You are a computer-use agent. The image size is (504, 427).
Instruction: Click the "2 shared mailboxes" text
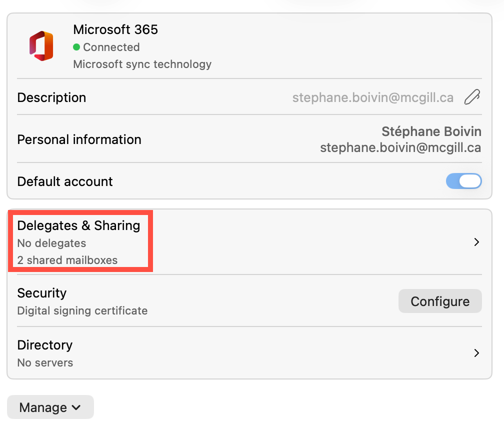pyautogui.click(x=67, y=260)
